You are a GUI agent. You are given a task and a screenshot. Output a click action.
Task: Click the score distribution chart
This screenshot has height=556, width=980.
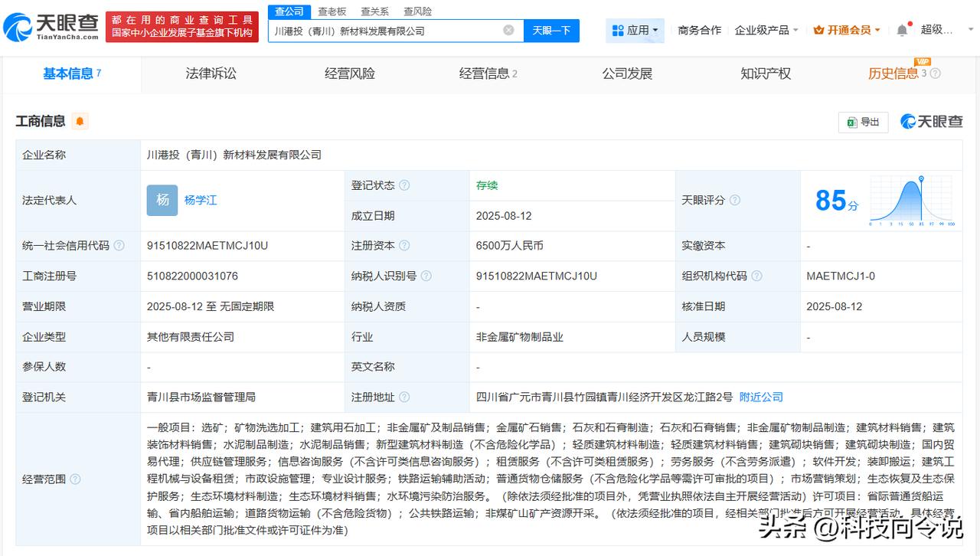[912, 201]
